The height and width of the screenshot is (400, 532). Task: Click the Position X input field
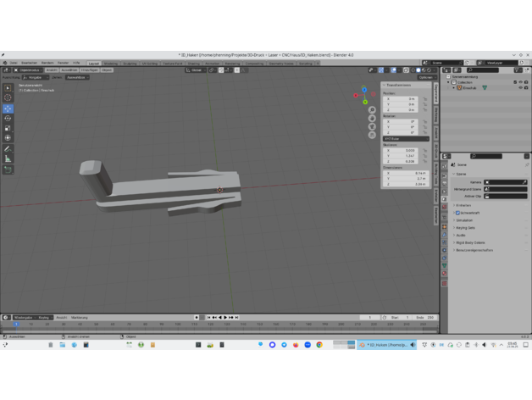[x=402, y=98]
